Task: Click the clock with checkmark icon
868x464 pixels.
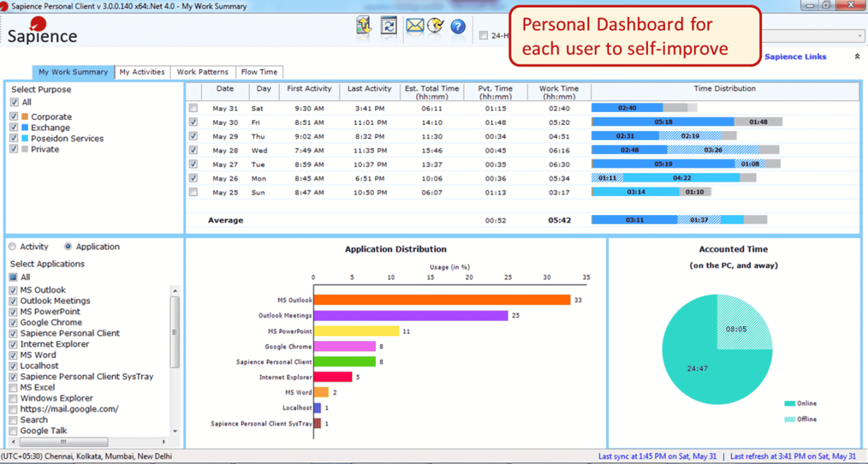Action: [x=435, y=25]
